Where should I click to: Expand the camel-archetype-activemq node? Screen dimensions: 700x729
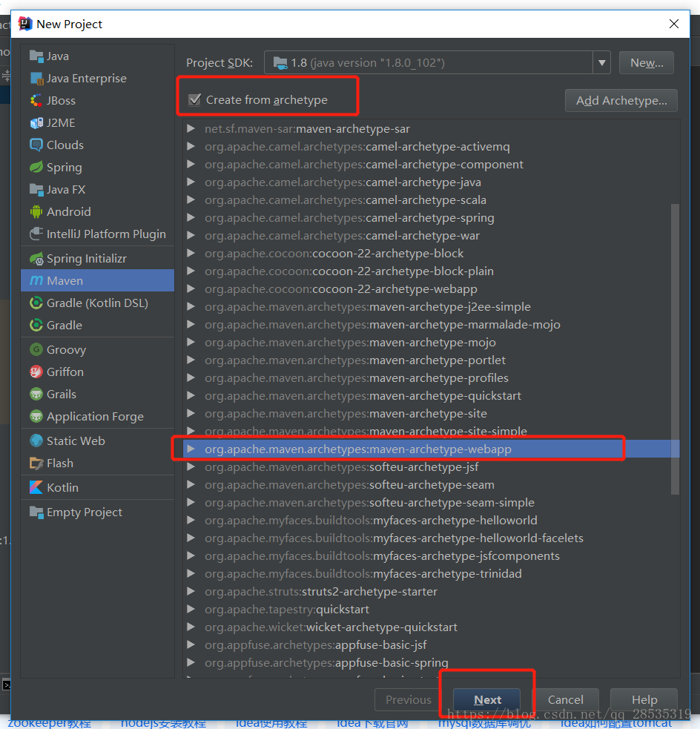(x=191, y=146)
